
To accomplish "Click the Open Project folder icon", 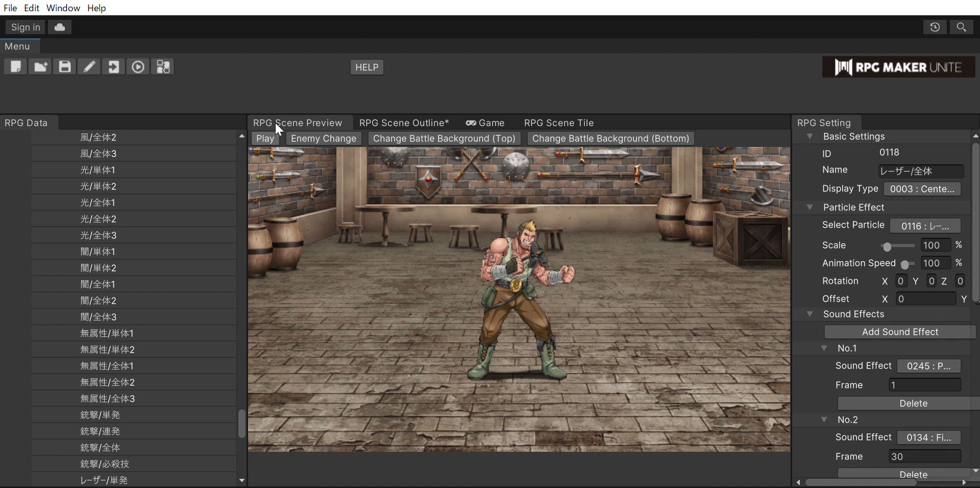I will coord(40,67).
